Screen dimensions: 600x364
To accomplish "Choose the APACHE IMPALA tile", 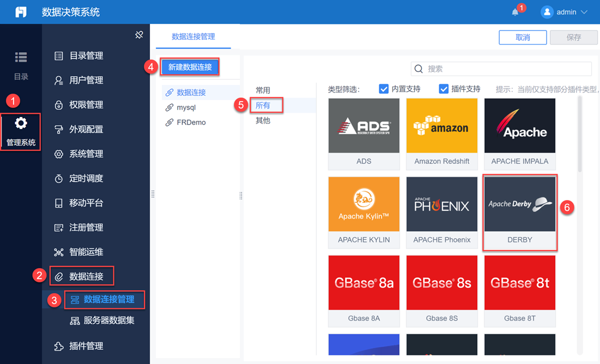I will [520, 134].
